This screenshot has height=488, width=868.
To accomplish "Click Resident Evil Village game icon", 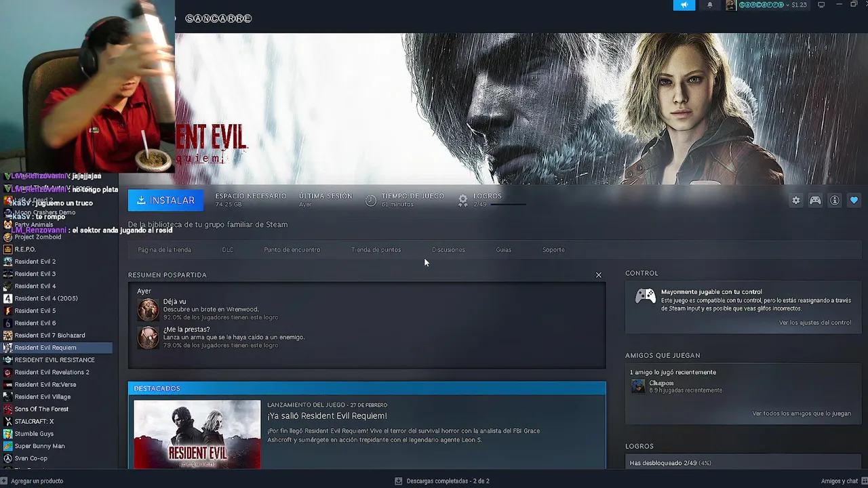I will point(7,396).
